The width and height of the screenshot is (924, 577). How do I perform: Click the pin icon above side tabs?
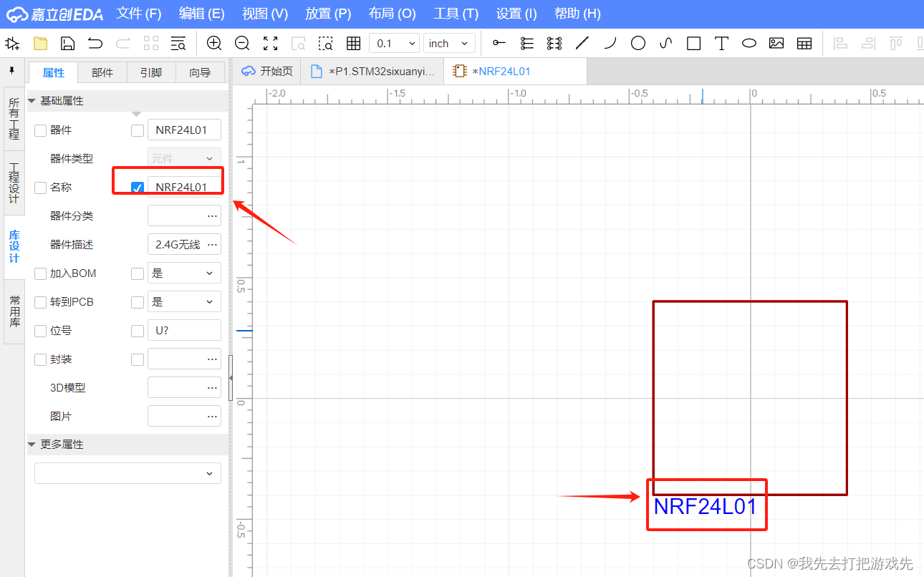(11, 71)
